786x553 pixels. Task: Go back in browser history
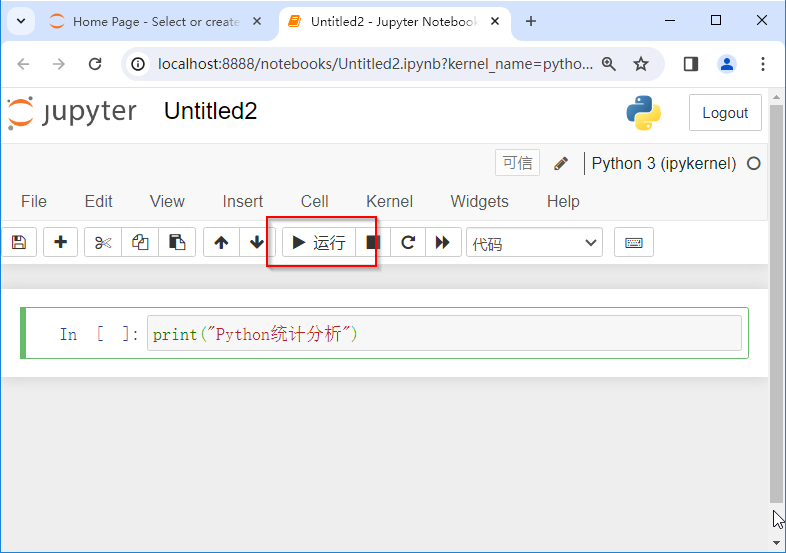point(23,64)
